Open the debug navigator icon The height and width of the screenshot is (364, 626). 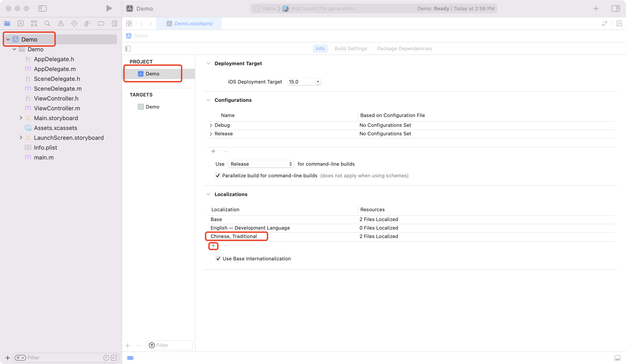tap(87, 24)
